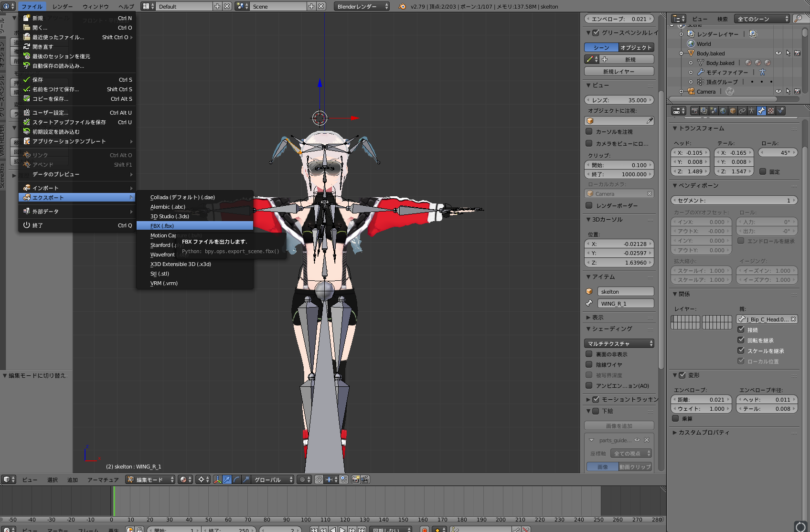Select VRM (.vrm) export option
Screen dimensions: 810x532
[x=164, y=283]
